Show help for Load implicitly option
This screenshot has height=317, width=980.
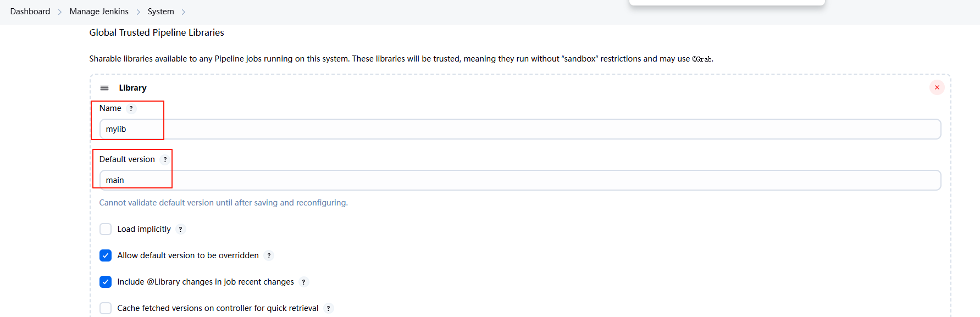click(x=180, y=230)
